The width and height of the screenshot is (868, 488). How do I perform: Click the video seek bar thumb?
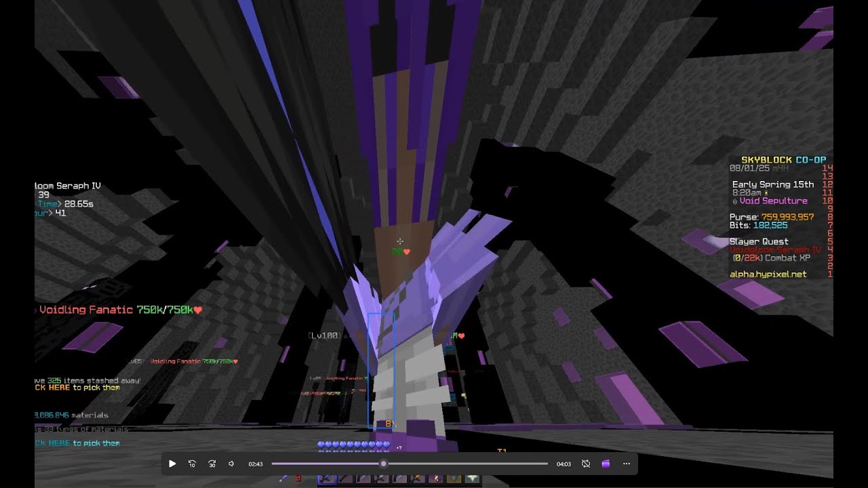384,464
